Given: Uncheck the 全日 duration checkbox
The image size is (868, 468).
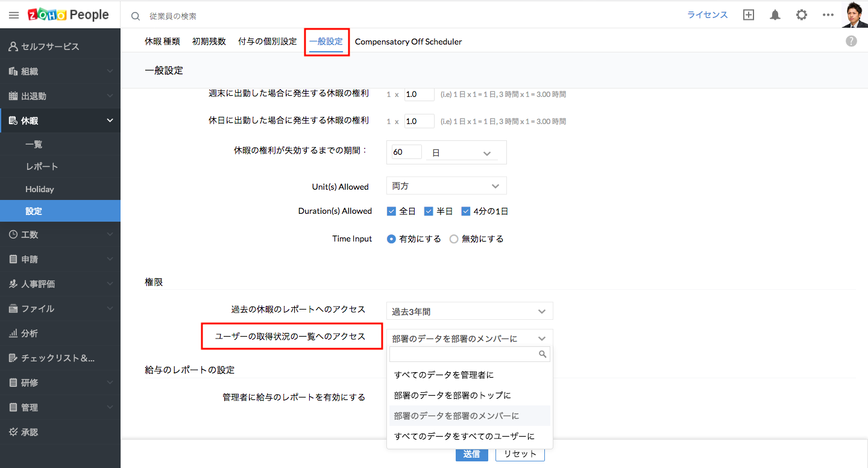Looking at the screenshot, I should 391,211.
